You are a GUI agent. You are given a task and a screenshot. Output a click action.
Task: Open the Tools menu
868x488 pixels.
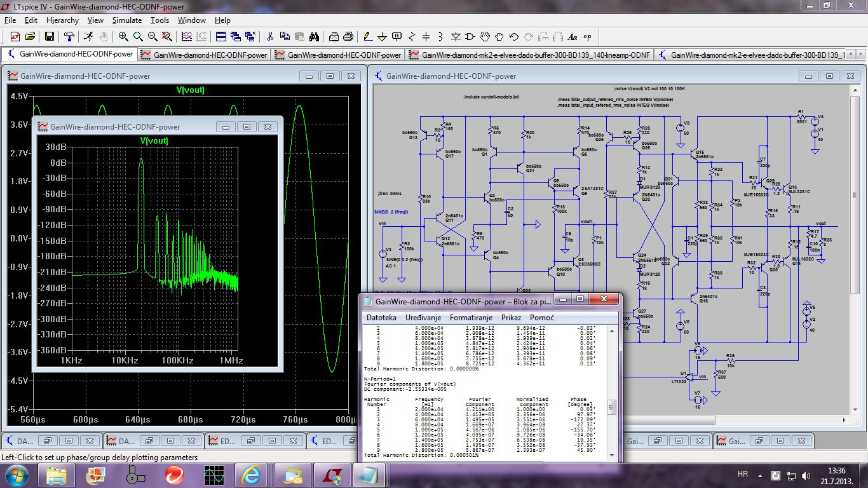point(159,20)
